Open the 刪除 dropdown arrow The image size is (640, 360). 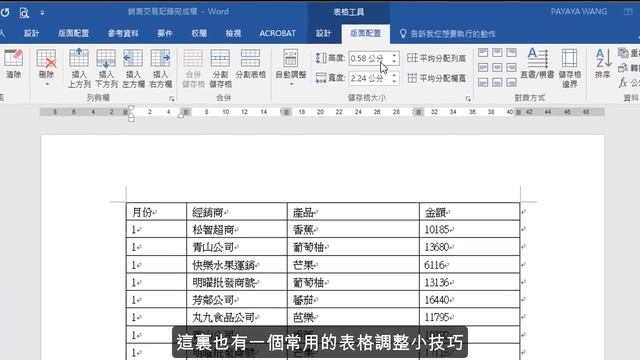point(47,84)
